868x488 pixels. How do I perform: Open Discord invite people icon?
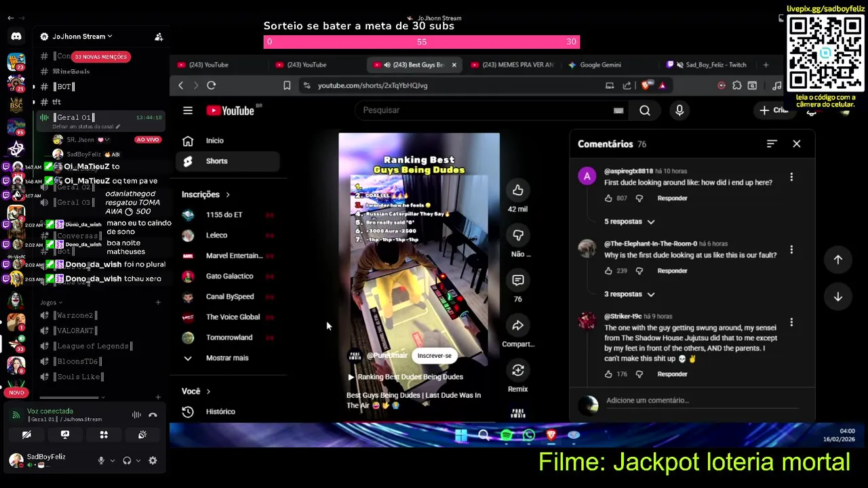159,37
